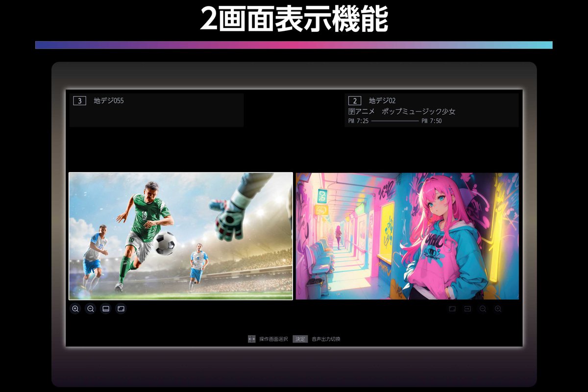Click the program progress bar for PM 7:25–7:50

pyautogui.click(x=395, y=121)
